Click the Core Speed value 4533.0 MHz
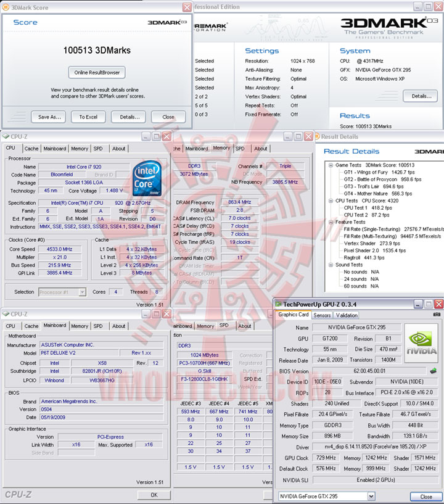This screenshot has height=504, width=444. coord(60,249)
